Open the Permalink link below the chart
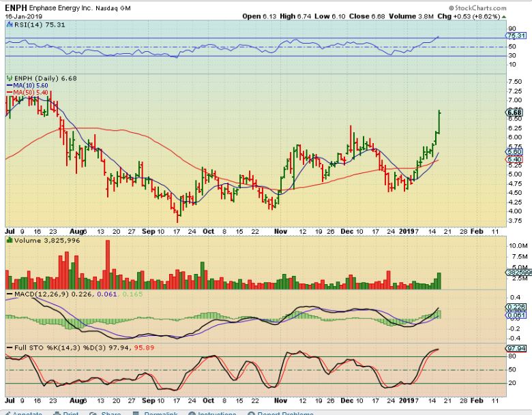Screen dimensions: 532x415 (x=155, y=414)
